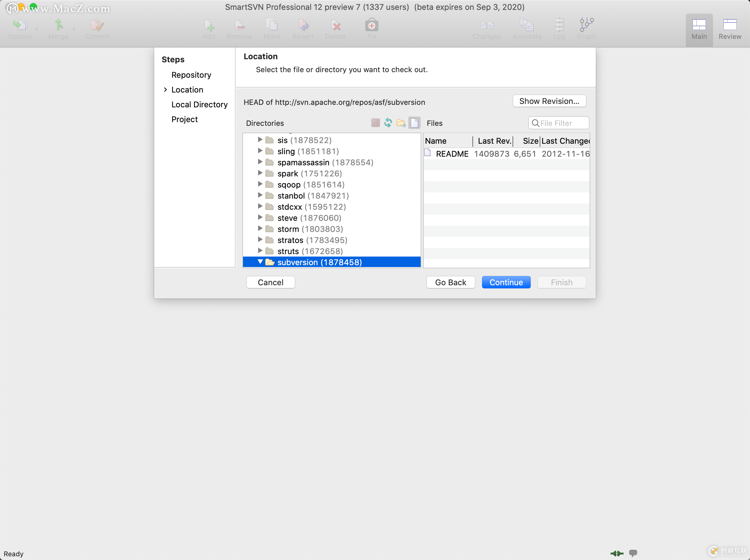This screenshot has height=560, width=750.
Task: Expand the struts directory
Action: [260, 251]
